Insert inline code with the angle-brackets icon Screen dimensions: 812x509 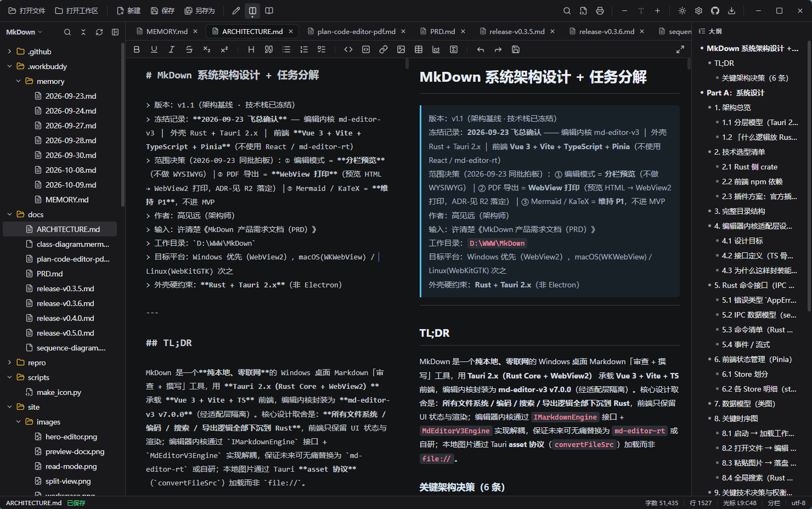click(x=348, y=49)
